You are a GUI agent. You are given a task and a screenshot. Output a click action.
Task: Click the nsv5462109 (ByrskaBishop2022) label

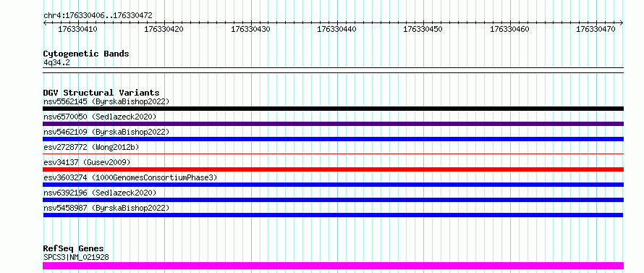point(106,132)
